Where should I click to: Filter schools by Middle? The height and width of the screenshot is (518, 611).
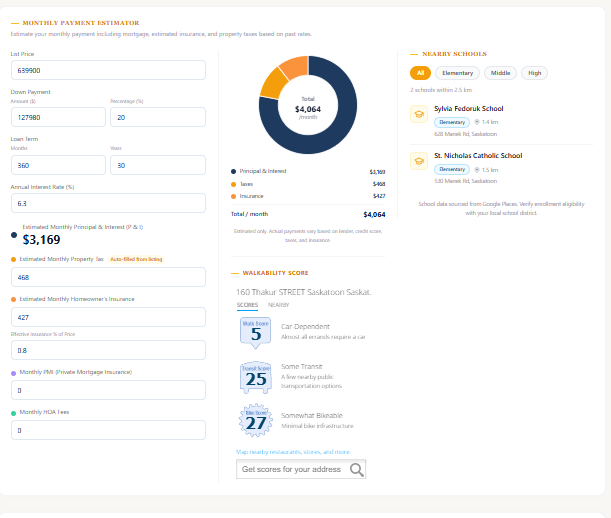[500, 73]
